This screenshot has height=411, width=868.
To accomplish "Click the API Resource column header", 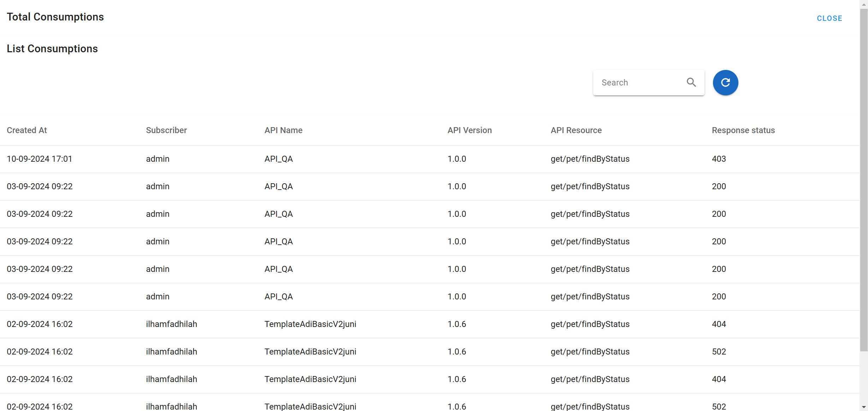I will (x=576, y=130).
